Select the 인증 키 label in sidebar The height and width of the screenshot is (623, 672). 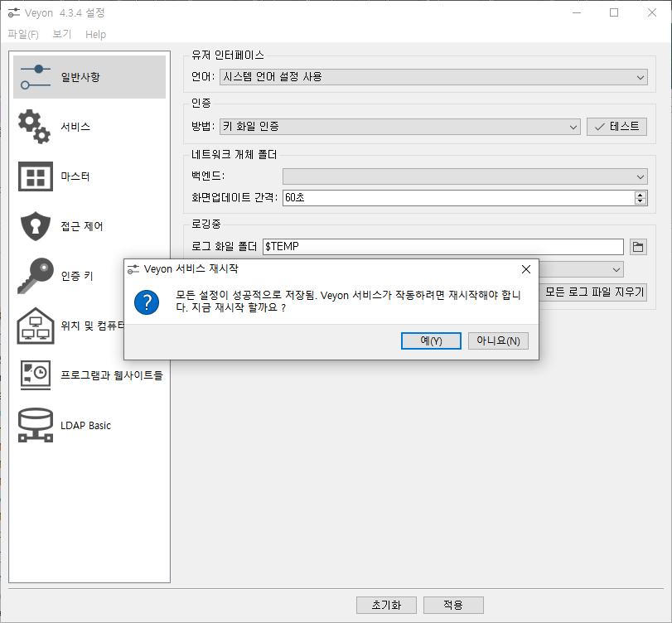click(77, 276)
